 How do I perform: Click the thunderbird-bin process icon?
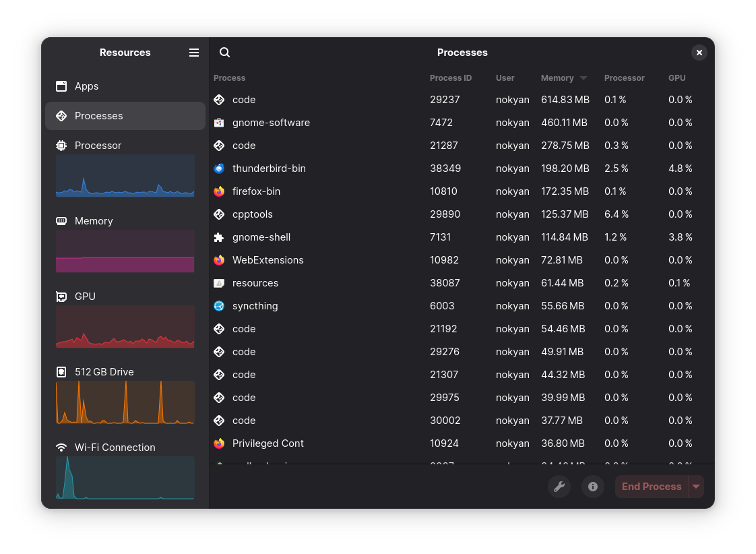(x=219, y=168)
